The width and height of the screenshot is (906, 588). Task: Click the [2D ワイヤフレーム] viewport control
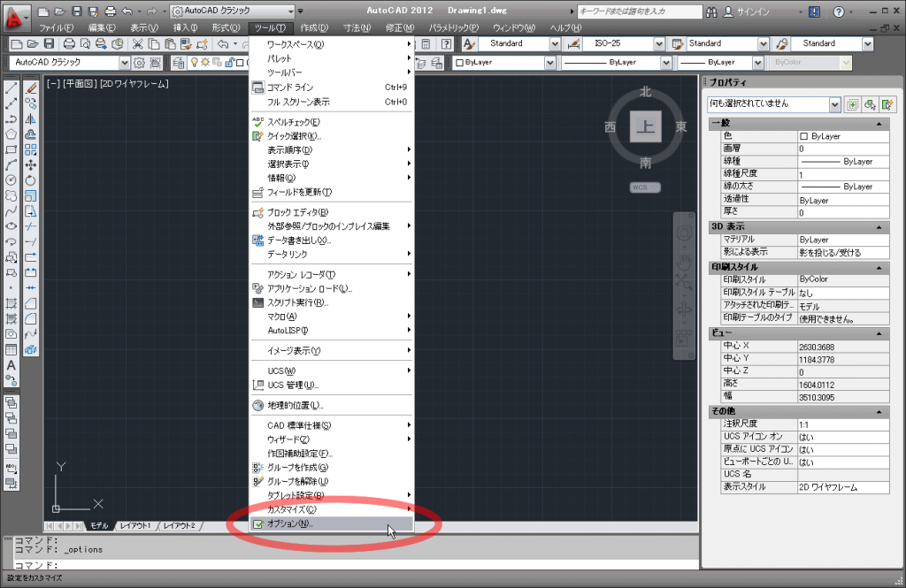[x=134, y=84]
